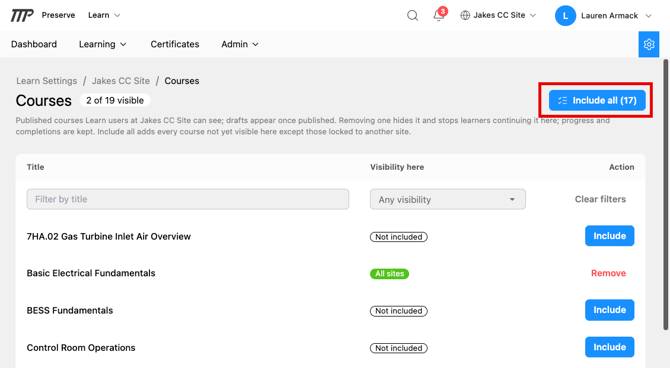Image resolution: width=670 pixels, height=368 pixels.
Task: Click the L user avatar
Action: [565, 16]
